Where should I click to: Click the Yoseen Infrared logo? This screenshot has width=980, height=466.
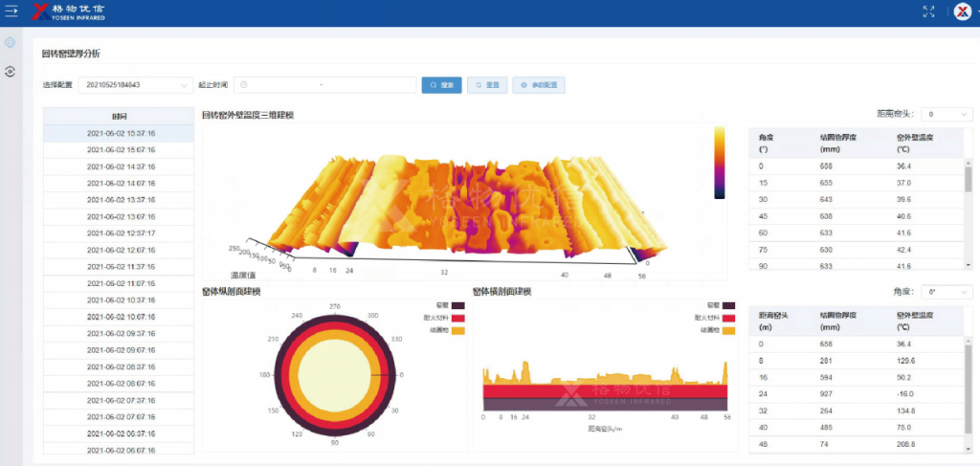68,12
